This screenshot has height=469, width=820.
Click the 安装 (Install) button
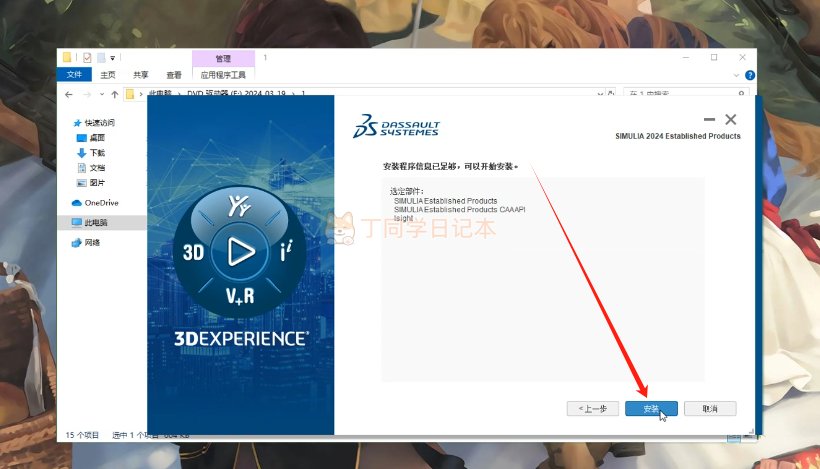point(651,409)
